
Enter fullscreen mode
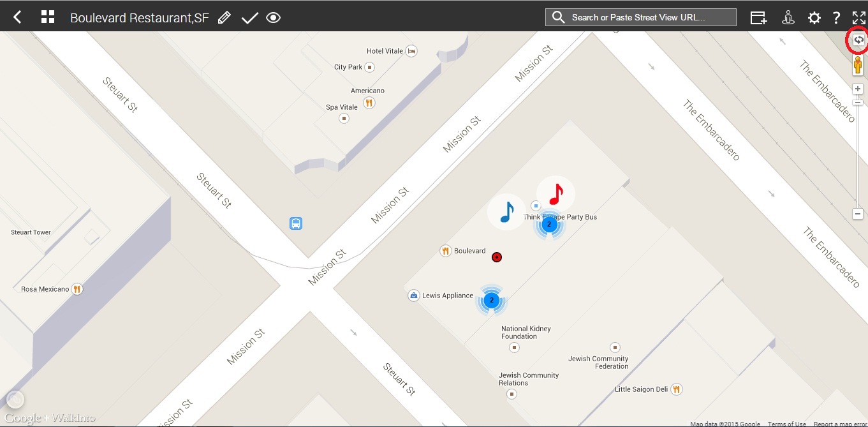click(x=858, y=17)
